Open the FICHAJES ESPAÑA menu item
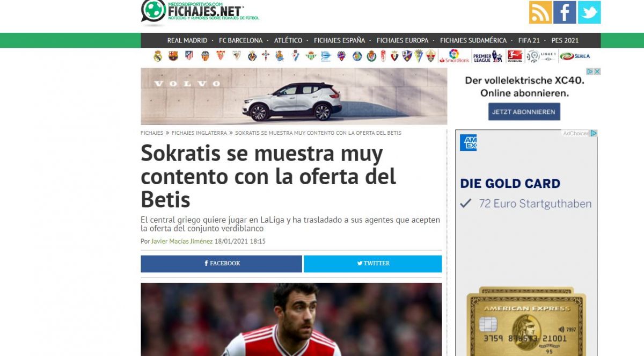 340,40
